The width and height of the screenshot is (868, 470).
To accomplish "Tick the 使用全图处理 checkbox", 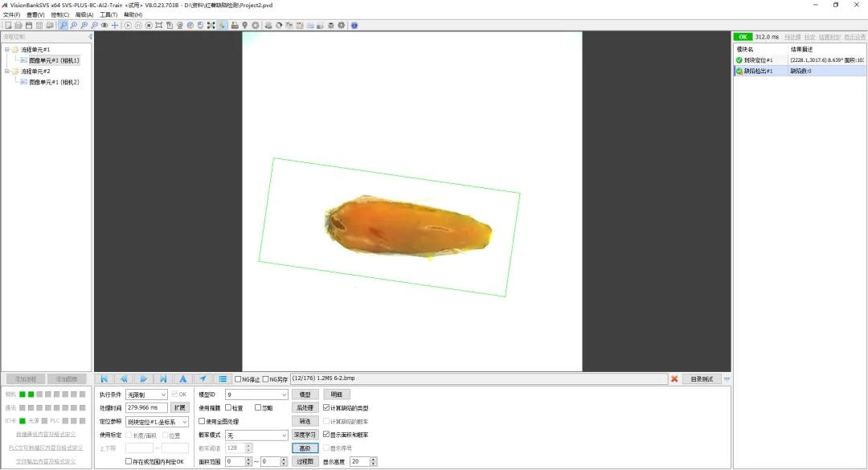I will (x=202, y=421).
